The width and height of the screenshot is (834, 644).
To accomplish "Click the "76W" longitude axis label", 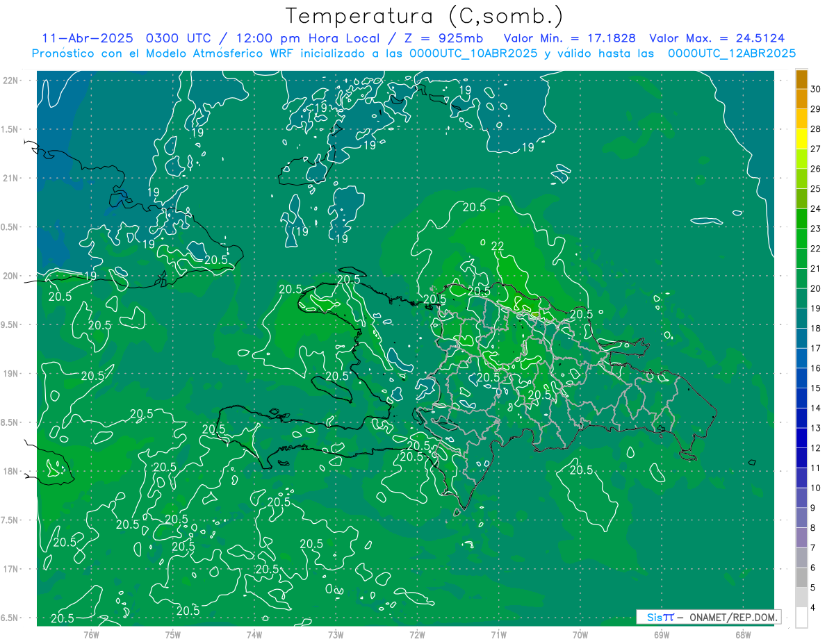I will [91, 634].
